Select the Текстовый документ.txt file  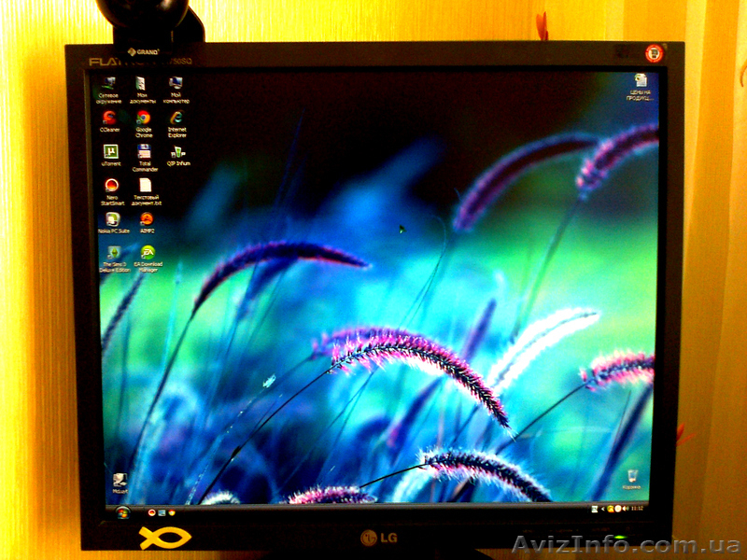click(x=145, y=185)
